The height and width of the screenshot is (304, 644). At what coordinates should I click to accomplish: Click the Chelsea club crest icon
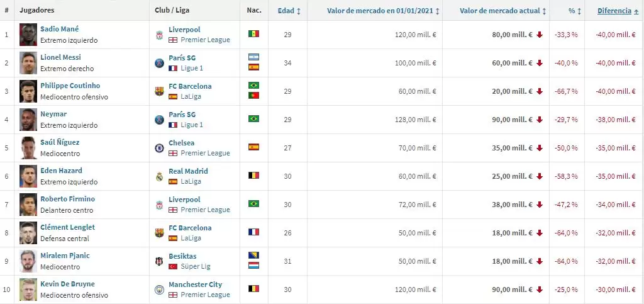coord(159,148)
